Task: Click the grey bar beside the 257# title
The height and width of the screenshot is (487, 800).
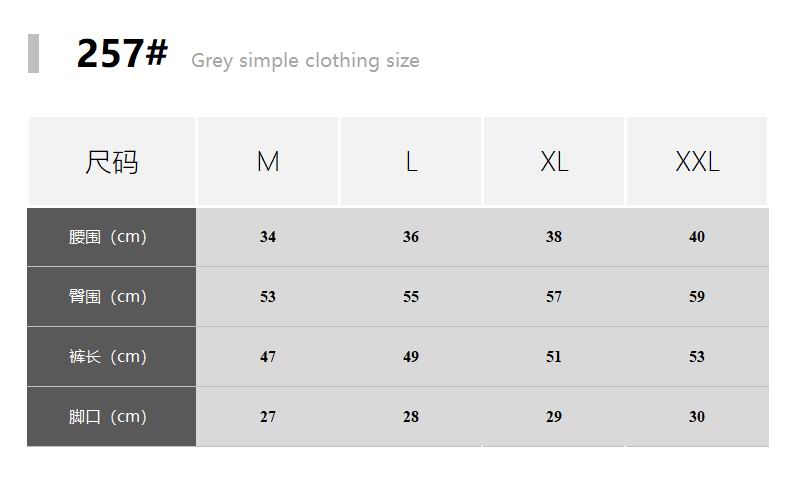Action: tap(33, 54)
